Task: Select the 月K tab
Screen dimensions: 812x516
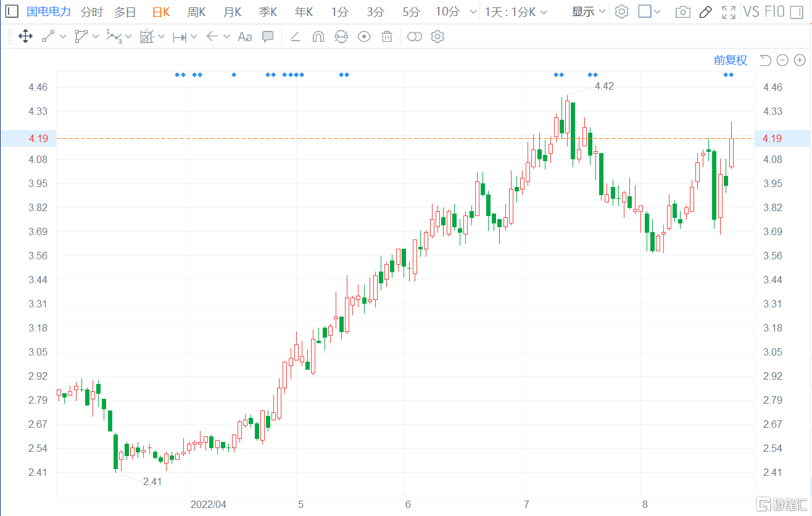Action: [x=233, y=12]
